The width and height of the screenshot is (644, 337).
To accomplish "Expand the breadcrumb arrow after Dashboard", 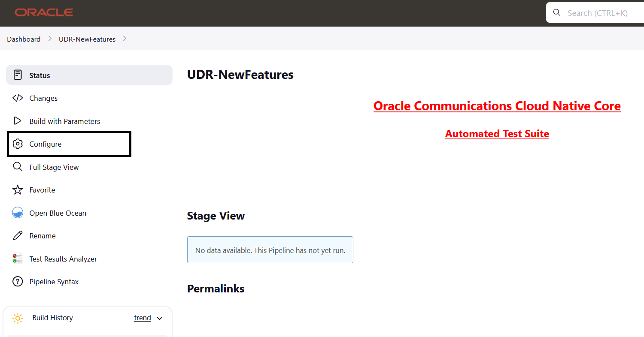I will tap(49, 38).
